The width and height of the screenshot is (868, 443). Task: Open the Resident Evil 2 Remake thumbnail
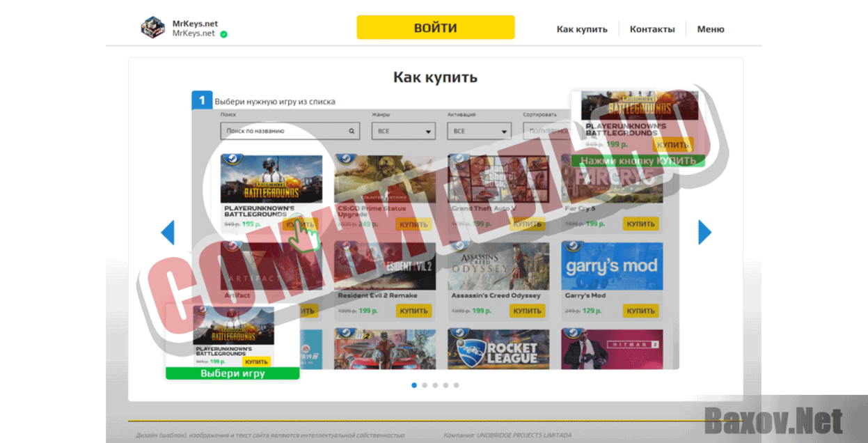(385, 266)
